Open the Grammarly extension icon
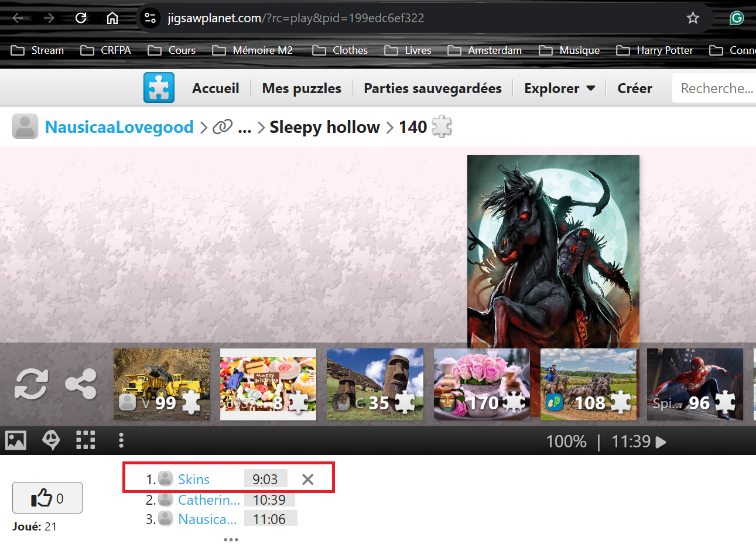Screen dimensions: 756x551 [737, 18]
